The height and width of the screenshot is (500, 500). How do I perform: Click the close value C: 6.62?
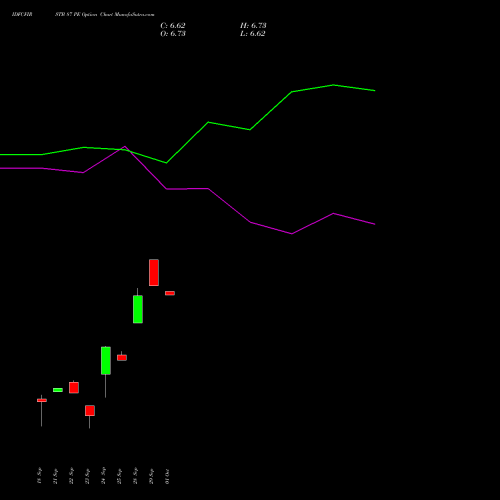173,25
